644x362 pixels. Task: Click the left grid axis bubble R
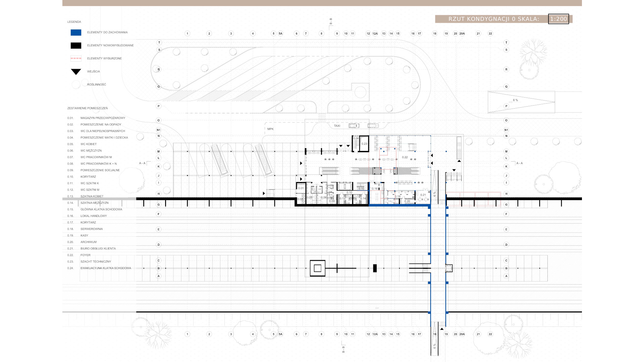pos(159,70)
